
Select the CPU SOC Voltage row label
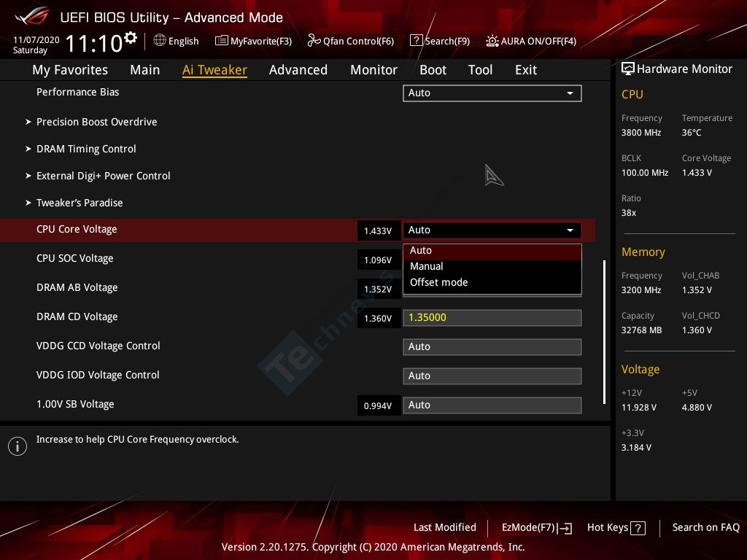[x=75, y=259]
